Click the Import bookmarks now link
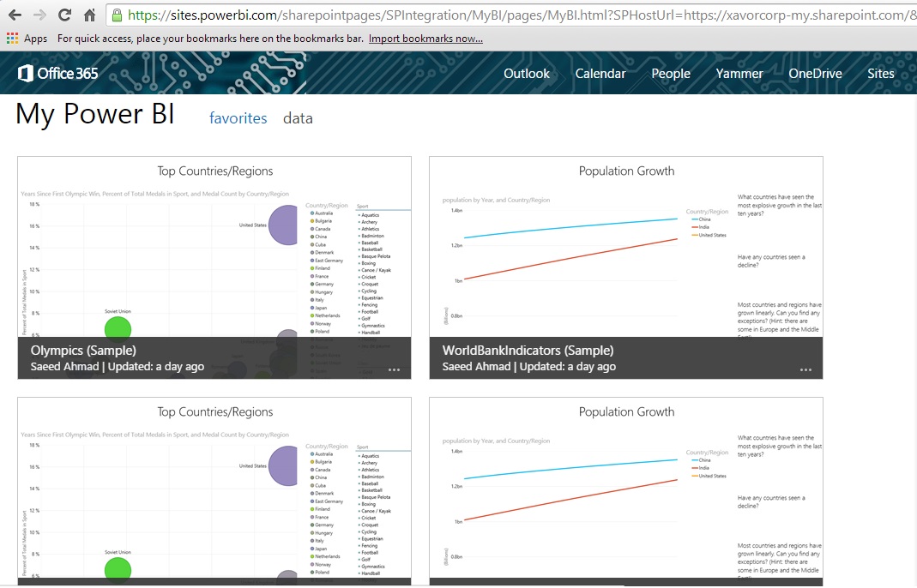This screenshot has height=588, width=917. 425,39
